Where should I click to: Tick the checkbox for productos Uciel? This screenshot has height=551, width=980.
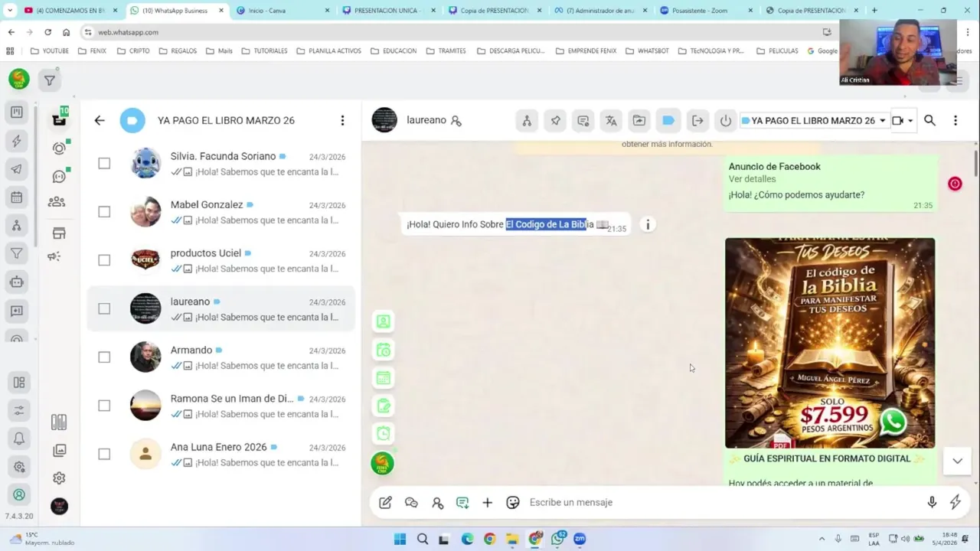(104, 260)
